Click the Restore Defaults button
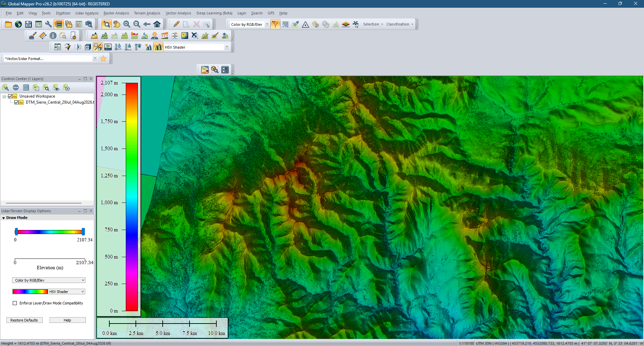This screenshot has height=346, width=644. 24,320
